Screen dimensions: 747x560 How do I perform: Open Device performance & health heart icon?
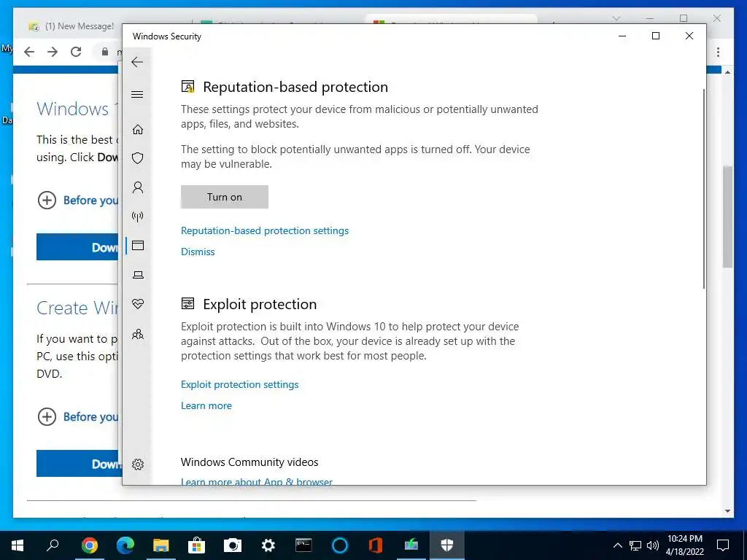pos(138,304)
